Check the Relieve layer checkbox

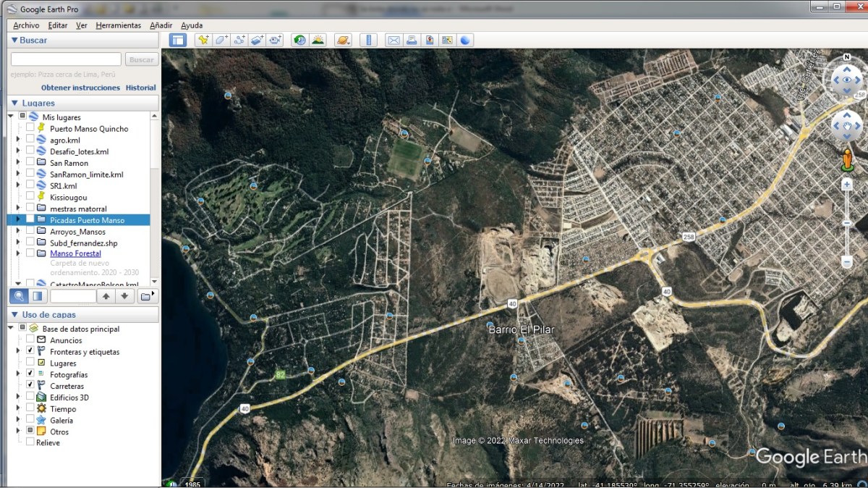coord(30,442)
